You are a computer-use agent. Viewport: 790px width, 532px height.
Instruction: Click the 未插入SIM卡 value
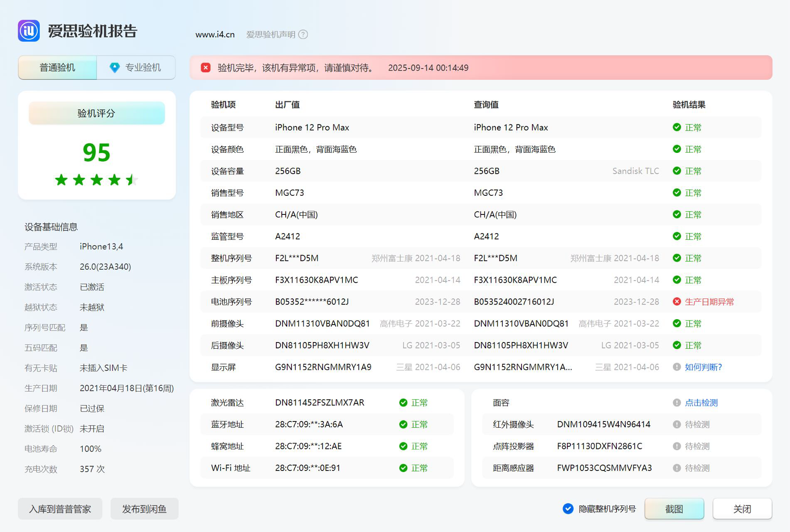point(103,368)
